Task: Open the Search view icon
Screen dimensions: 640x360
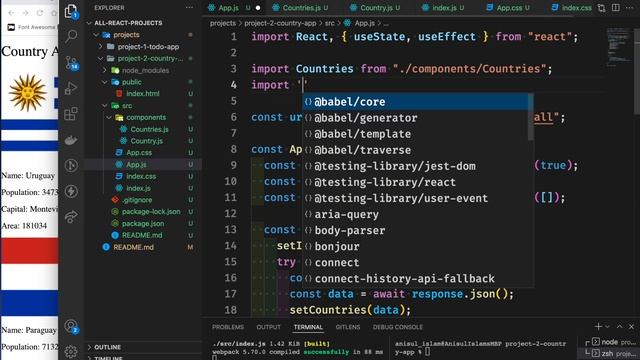Action: click(71, 36)
